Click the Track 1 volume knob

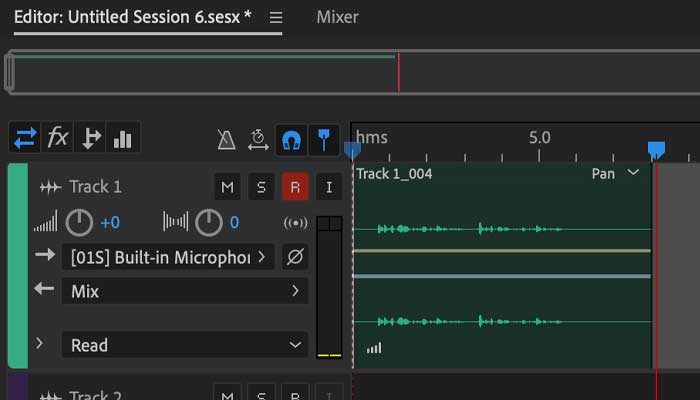pos(79,222)
